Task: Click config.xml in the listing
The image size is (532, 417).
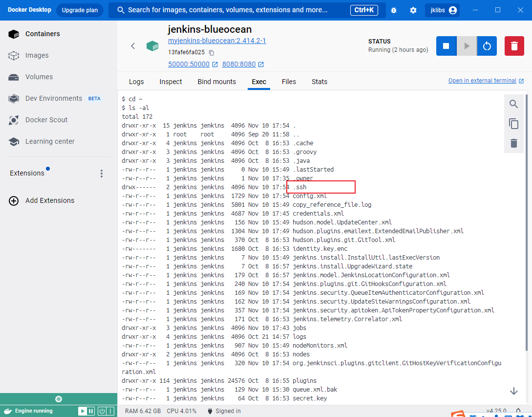Action: click(x=310, y=196)
